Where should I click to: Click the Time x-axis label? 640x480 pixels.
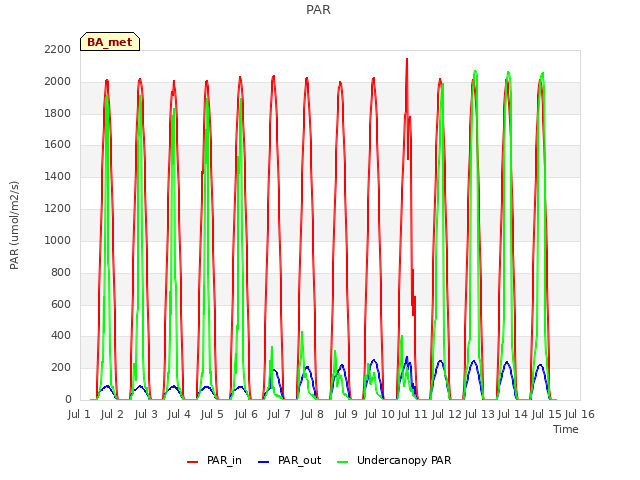pos(566,429)
